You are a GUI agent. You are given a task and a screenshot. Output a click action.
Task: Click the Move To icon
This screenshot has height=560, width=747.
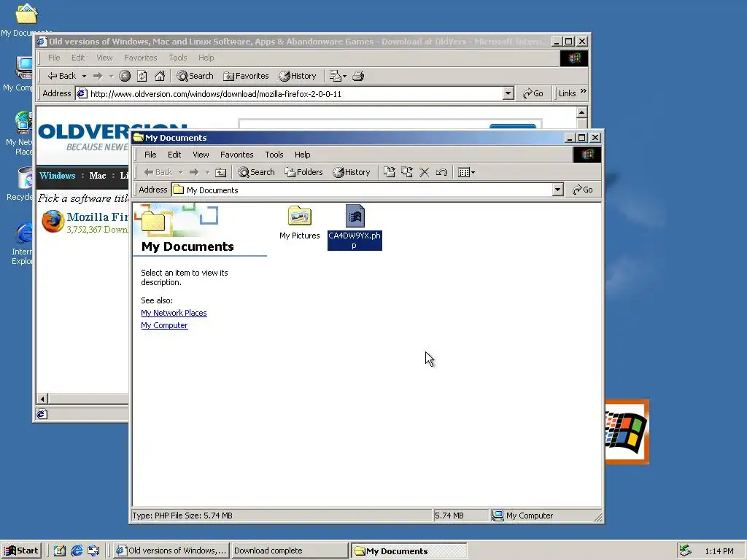click(x=390, y=172)
